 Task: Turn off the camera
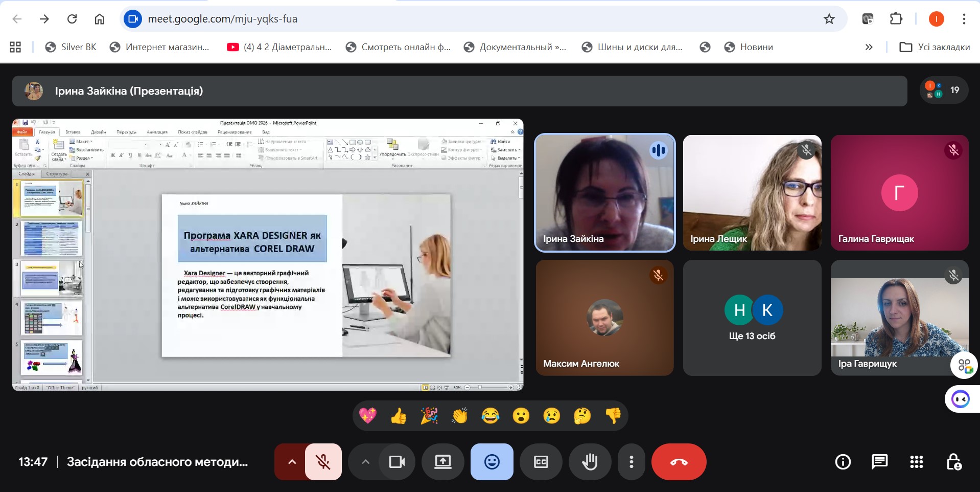coord(397,462)
